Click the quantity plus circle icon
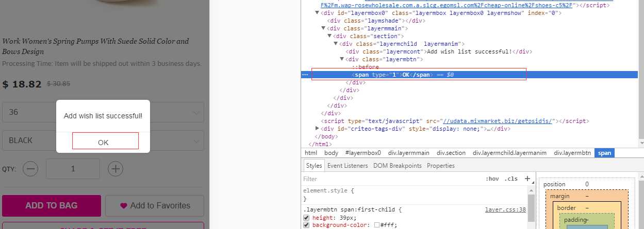 click(115, 169)
